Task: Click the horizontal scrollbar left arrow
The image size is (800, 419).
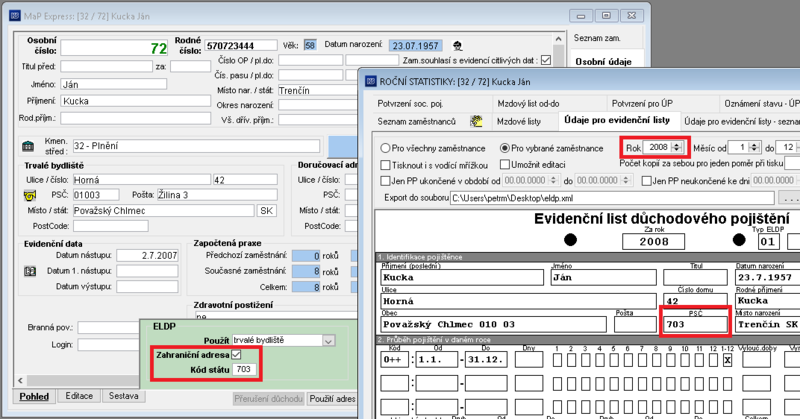Action: click(x=20, y=380)
